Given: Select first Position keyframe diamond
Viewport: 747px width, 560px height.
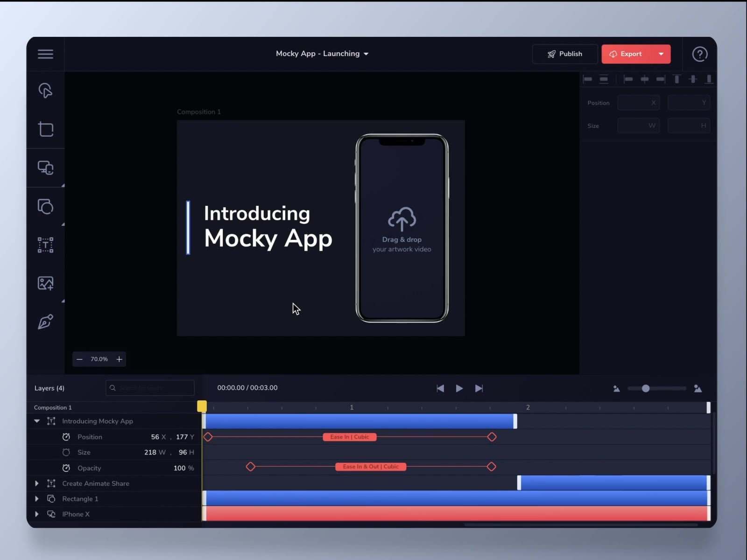Looking at the screenshot, I should click(x=208, y=437).
